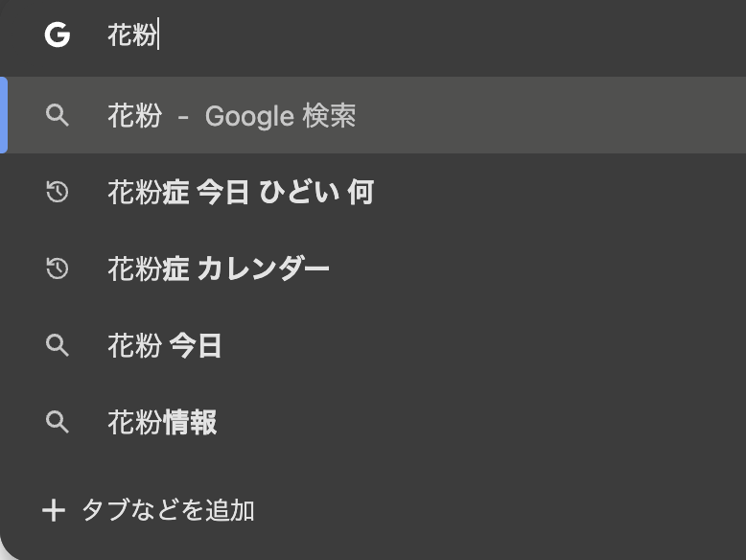
Task: Click the history clock icon for 花粉症 今日 ひどい 何
Action: (58, 193)
